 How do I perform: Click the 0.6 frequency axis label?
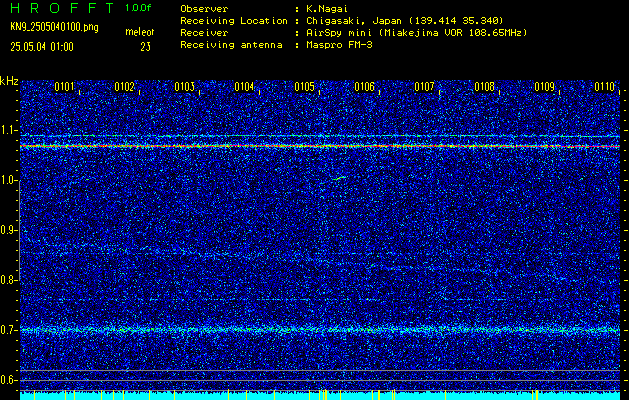pos(8,380)
